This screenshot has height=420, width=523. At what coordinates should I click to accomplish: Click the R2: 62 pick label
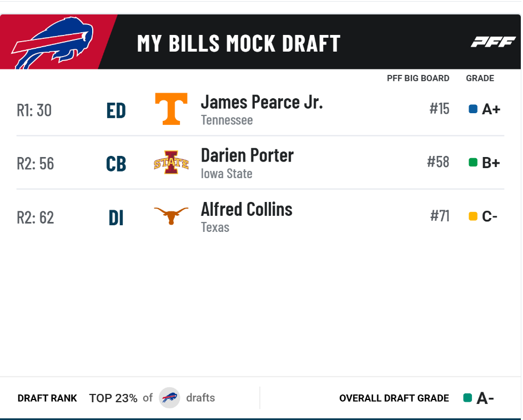pyautogui.click(x=36, y=217)
